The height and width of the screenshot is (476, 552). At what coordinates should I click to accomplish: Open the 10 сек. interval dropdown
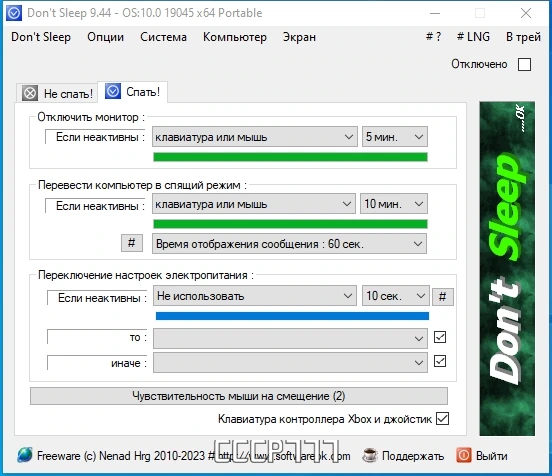(396, 296)
